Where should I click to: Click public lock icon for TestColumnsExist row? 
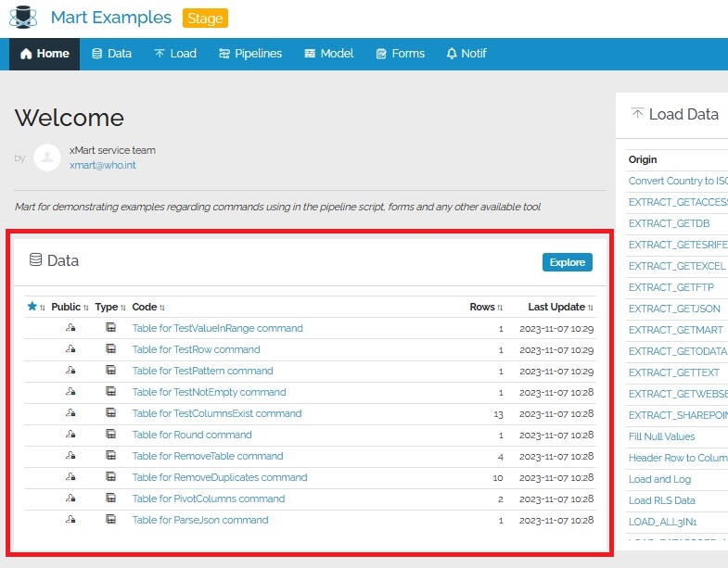point(70,413)
